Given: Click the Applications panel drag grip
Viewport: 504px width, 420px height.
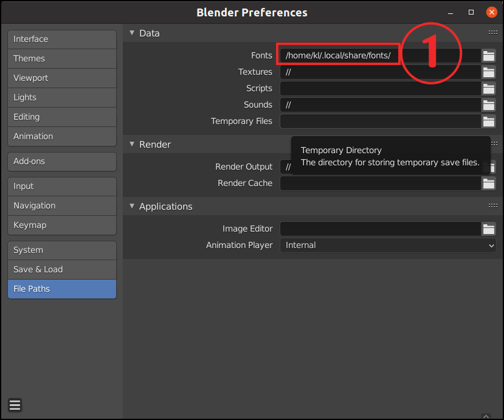Looking at the screenshot, I should (492, 205).
